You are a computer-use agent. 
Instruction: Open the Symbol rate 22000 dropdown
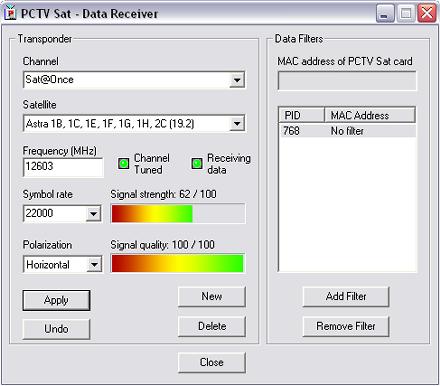coord(93,214)
